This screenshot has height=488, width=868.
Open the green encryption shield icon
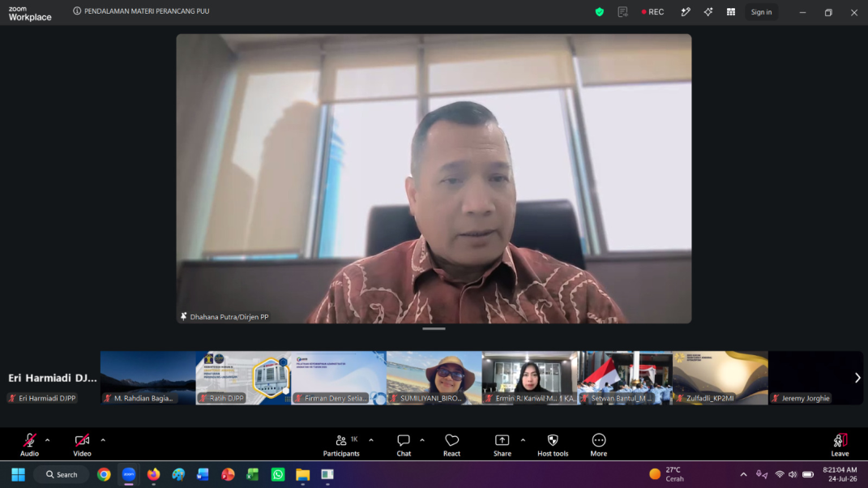[600, 11]
